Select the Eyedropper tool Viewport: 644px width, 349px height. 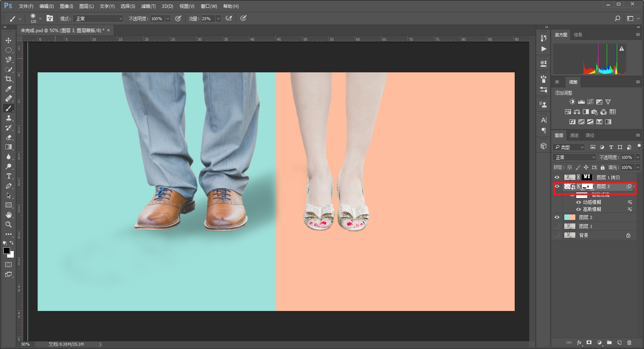(x=9, y=89)
